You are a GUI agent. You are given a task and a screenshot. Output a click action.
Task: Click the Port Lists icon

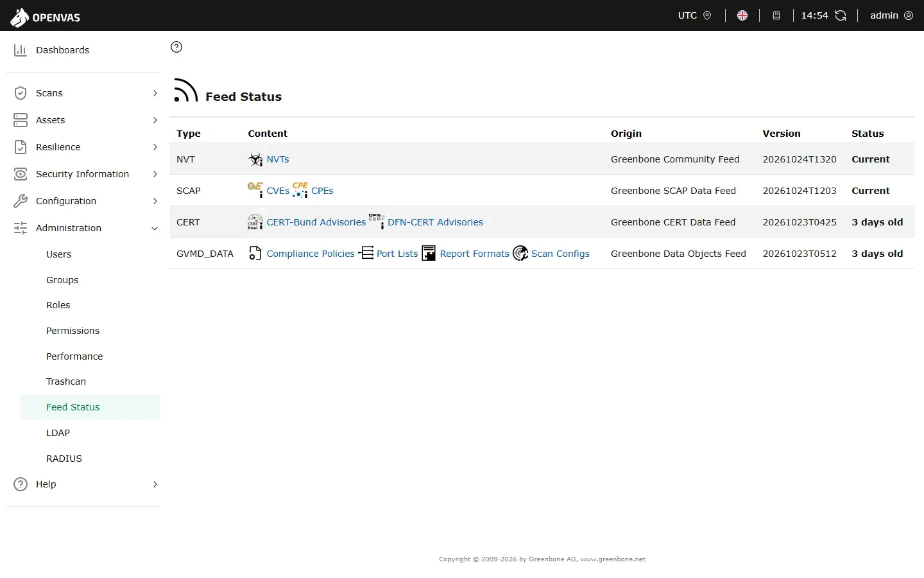(x=366, y=253)
